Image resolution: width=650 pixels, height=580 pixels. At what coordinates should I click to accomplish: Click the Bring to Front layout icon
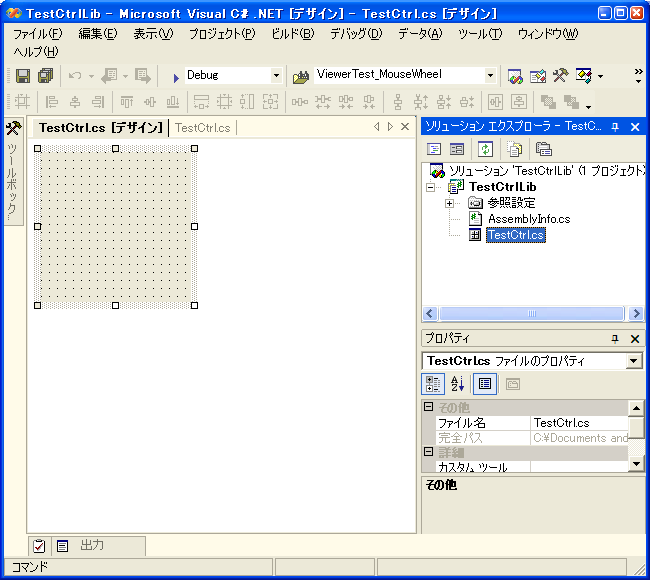point(548,102)
